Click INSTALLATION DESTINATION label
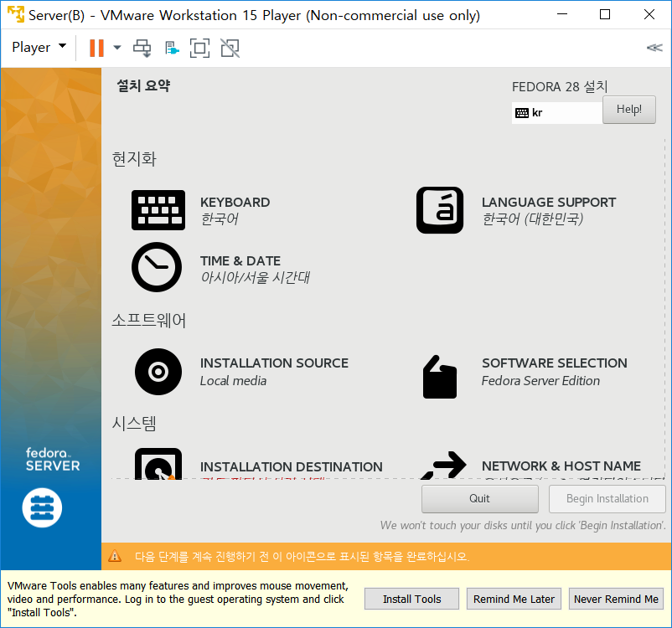Image resolution: width=672 pixels, height=628 pixels. pos(292,466)
